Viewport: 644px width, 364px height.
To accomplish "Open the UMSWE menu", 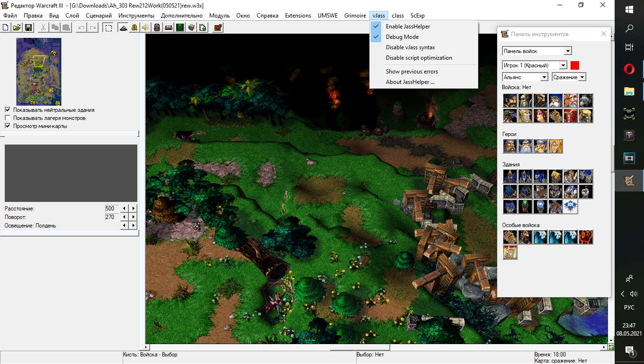I will pyautogui.click(x=328, y=16).
